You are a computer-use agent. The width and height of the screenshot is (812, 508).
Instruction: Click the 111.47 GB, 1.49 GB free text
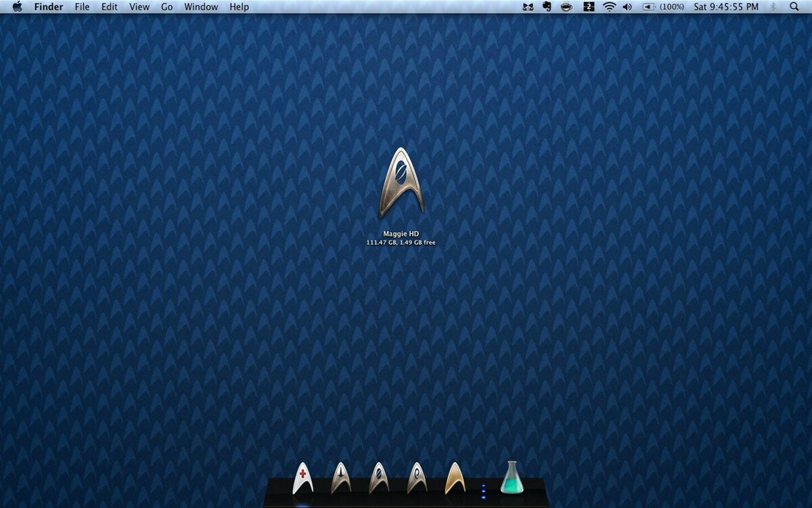point(401,242)
